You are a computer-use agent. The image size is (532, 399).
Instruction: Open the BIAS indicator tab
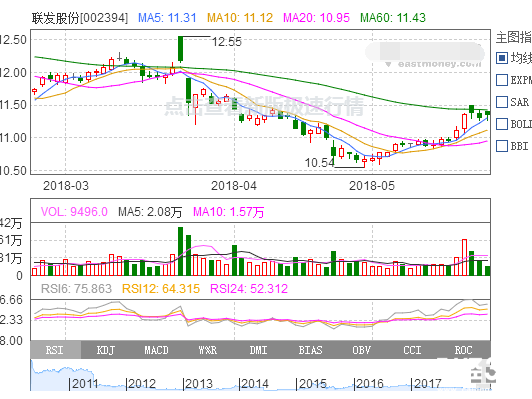point(310,350)
